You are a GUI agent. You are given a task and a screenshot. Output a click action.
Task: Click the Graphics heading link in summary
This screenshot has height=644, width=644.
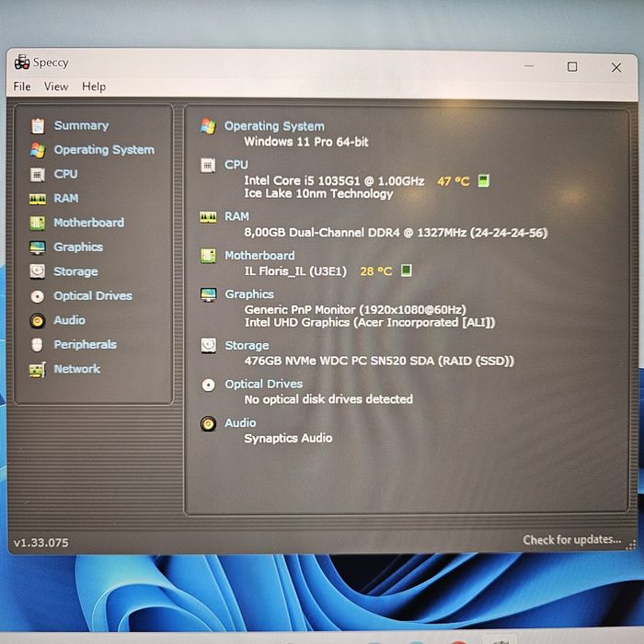pos(249,294)
